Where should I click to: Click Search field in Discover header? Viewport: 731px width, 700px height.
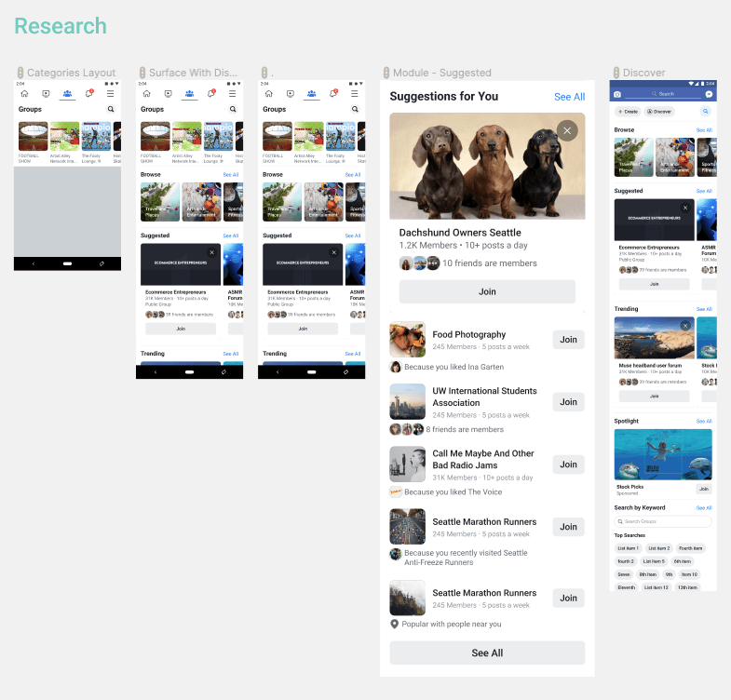[x=662, y=94]
